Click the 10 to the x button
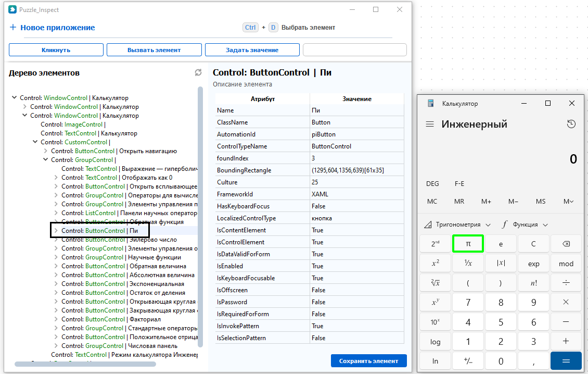This screenshot has width=588, height=374. (x=435, y=322)
